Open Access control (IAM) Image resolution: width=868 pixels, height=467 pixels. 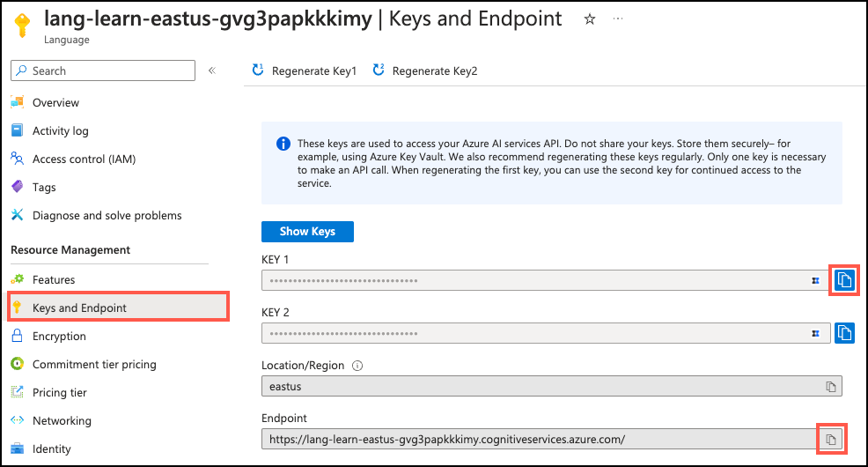pyautogui.click(x=85, y=159)
